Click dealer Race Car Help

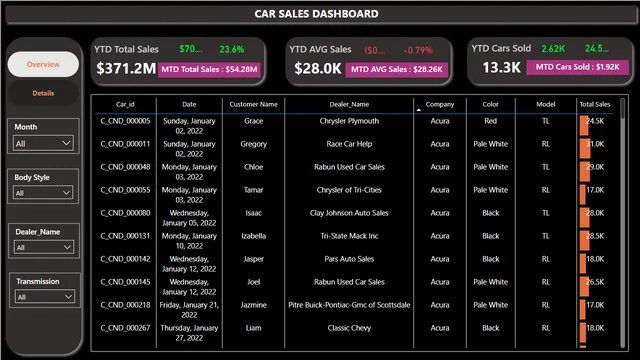(x=349, y=144)
